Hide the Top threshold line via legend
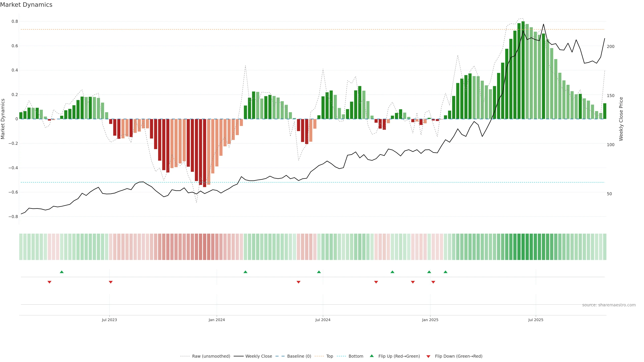 coord(330,356)
